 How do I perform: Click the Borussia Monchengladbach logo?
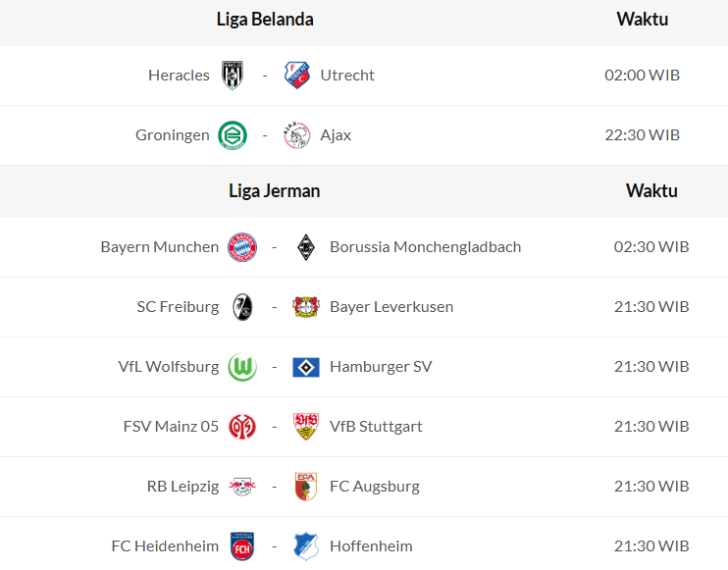tap(306, 247)
